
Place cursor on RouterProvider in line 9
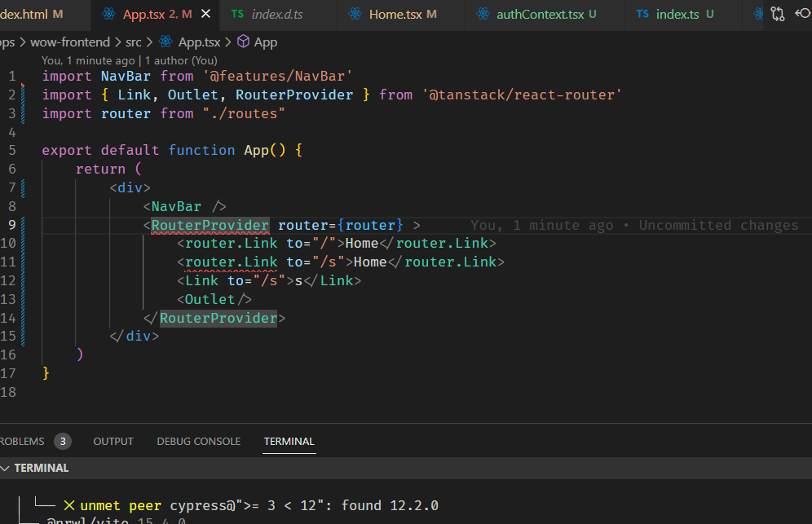[x=210, y=225]
